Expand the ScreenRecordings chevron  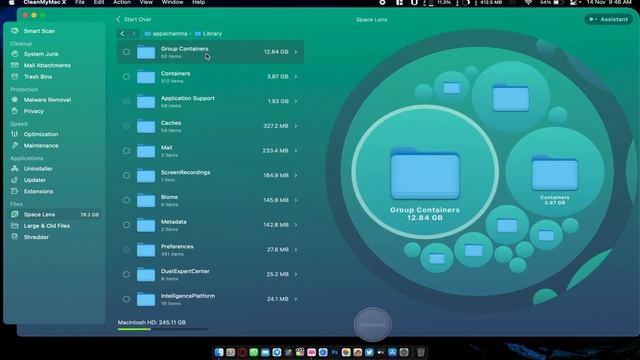pyautogui.click(x=296, y=176)
